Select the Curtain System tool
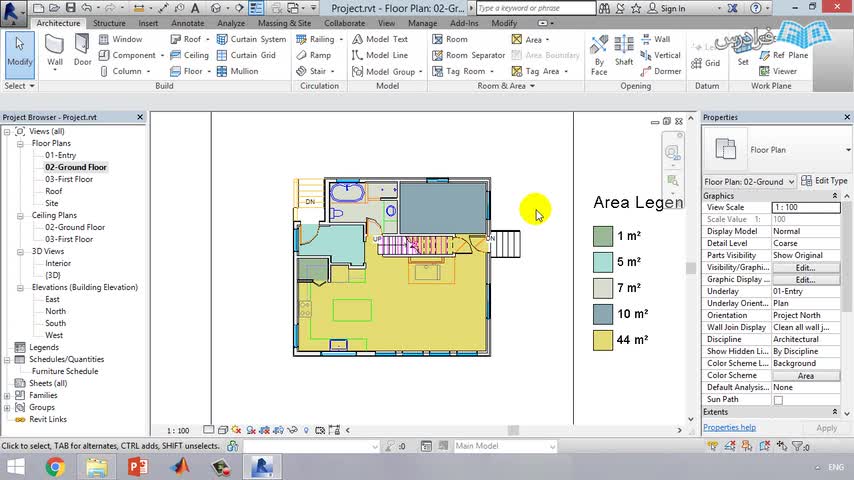 pyautogui.click(x=250, y=39)
